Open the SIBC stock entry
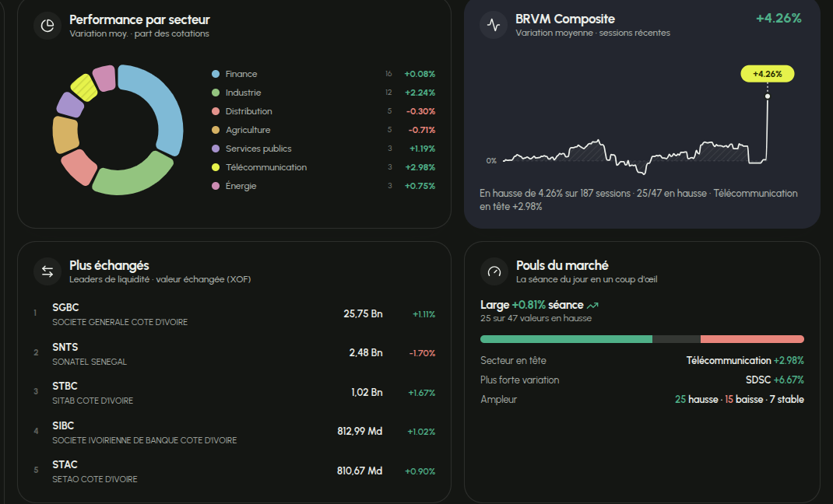Image resolution: width=833 pixels, height=504 pixels. pos(234,432)
